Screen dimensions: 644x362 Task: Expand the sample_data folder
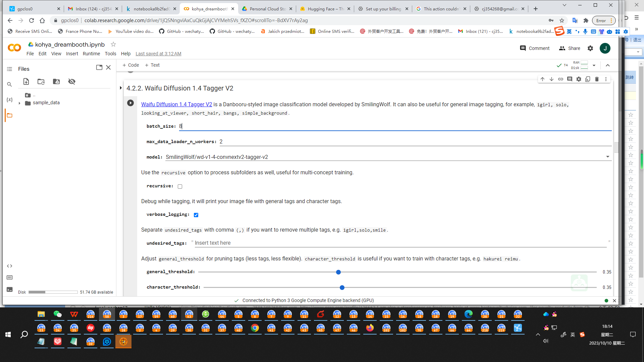pyautogui.click(x=19, y=103)
